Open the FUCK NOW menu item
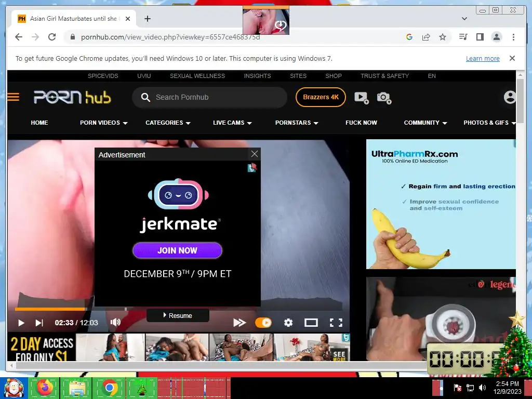The image size is (532, 399). (361, 123)
